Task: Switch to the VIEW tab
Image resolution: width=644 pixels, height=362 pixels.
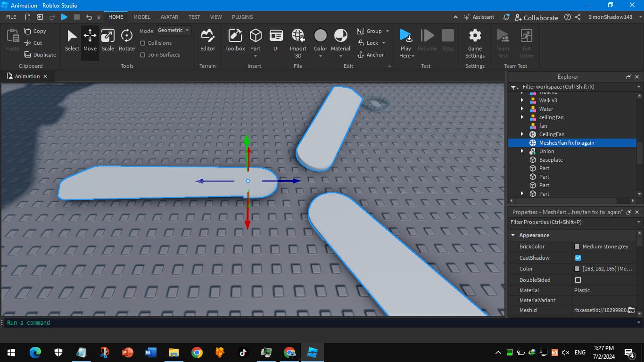Action: 216,17
